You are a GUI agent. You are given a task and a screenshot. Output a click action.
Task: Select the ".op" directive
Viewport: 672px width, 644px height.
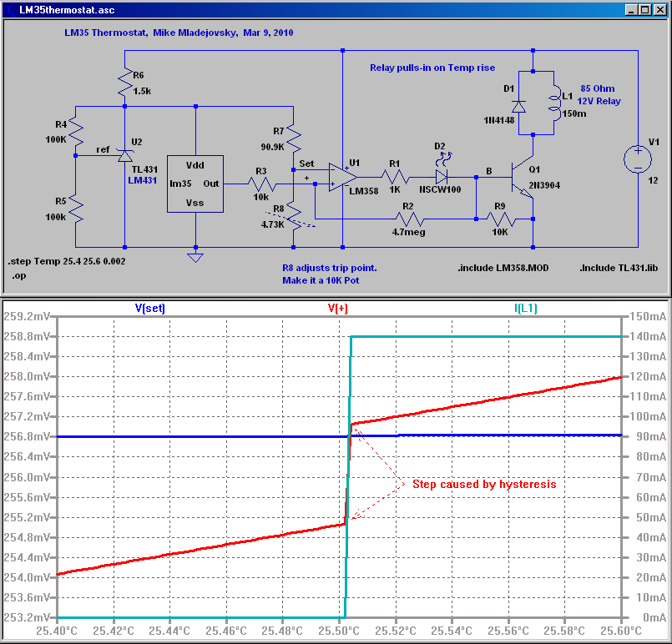19,276
